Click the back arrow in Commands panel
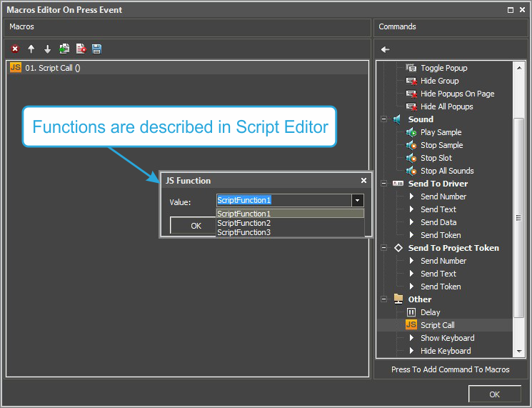The image size is (532, 408). coord(386,49)
